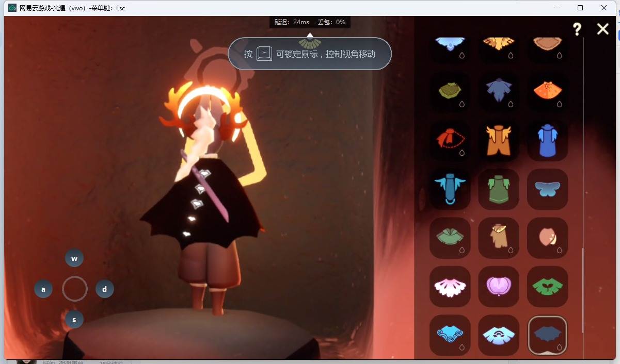Click the 丢包: 0% packet loss readout
The image size is (620, 364).
click(x=331, y=22)
